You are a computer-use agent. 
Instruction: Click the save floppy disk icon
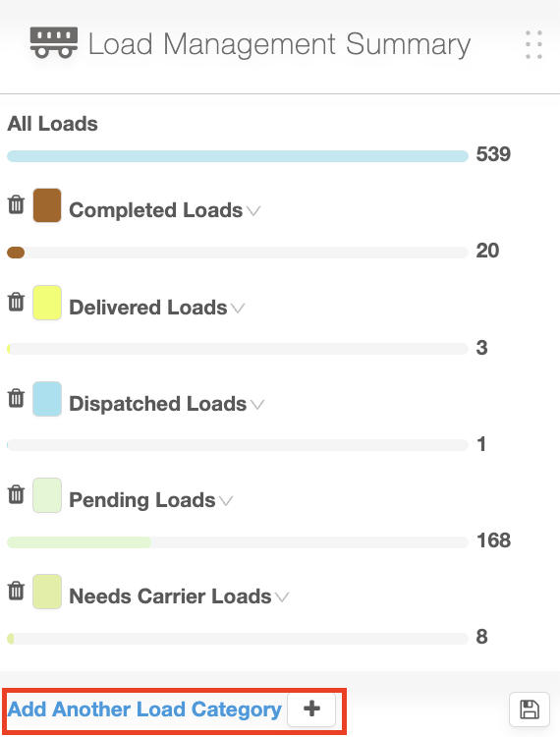(x=530, y=709)
